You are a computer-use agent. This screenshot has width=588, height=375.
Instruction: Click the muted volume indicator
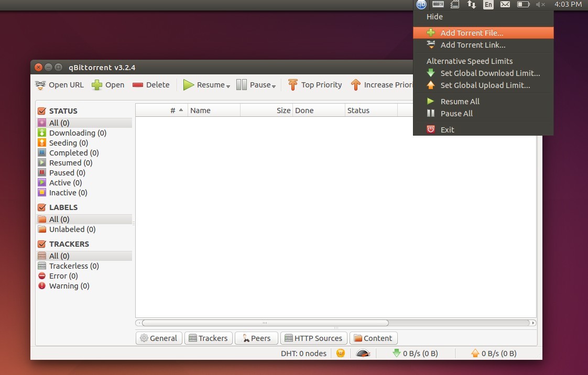click(540, 5)
